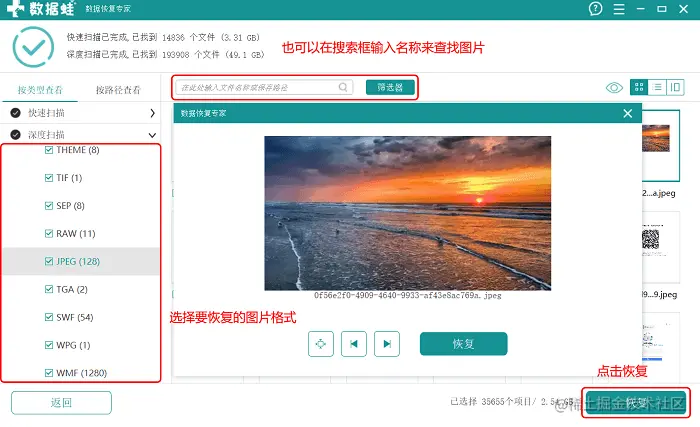Uncheck the WPG (1) checkbox
Image resolution: width=700 pixels, height=427 pixels.
coord(49,345)
